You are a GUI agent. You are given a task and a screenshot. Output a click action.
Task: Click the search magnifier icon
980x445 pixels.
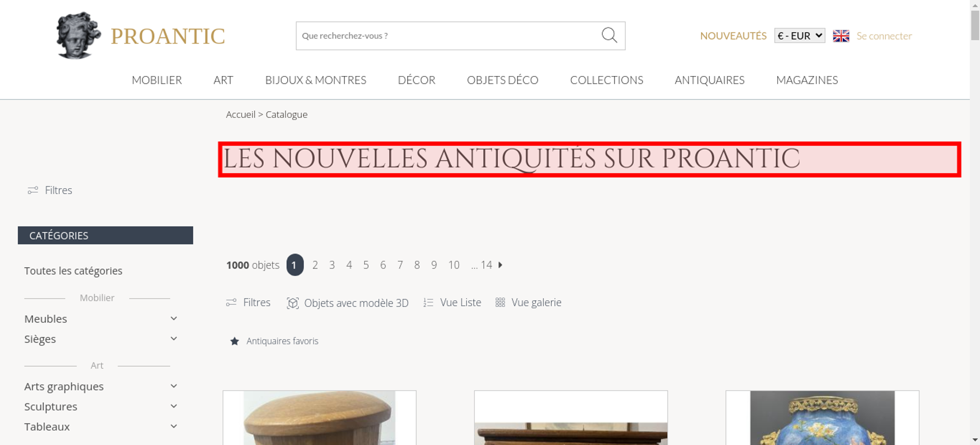pyautogui.click(x=609, y=35)
